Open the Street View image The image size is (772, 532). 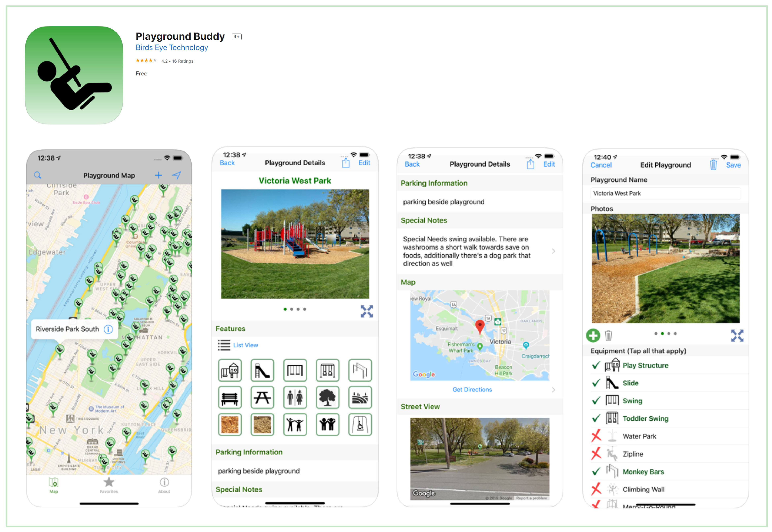tap(480, 459)
